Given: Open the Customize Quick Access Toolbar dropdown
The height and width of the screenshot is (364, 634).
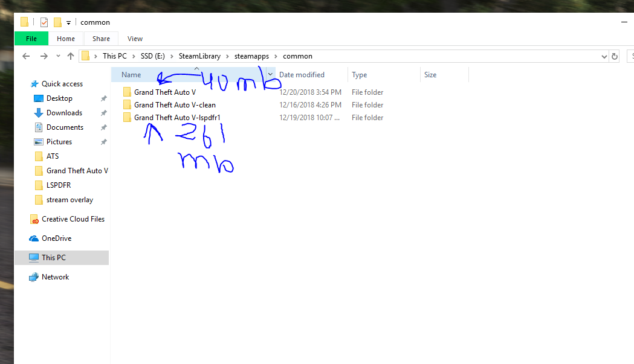Looking at the screenshot, I should click(69, 22).
